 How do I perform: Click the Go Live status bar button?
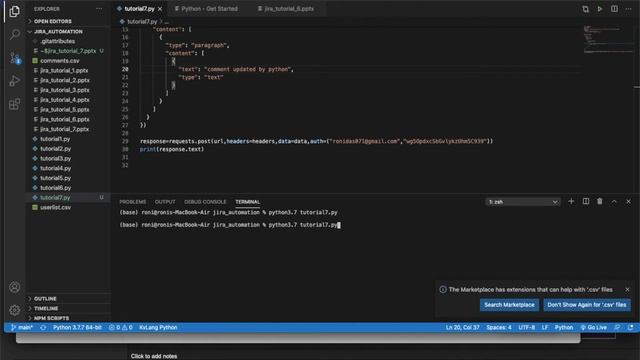[593, 327]
